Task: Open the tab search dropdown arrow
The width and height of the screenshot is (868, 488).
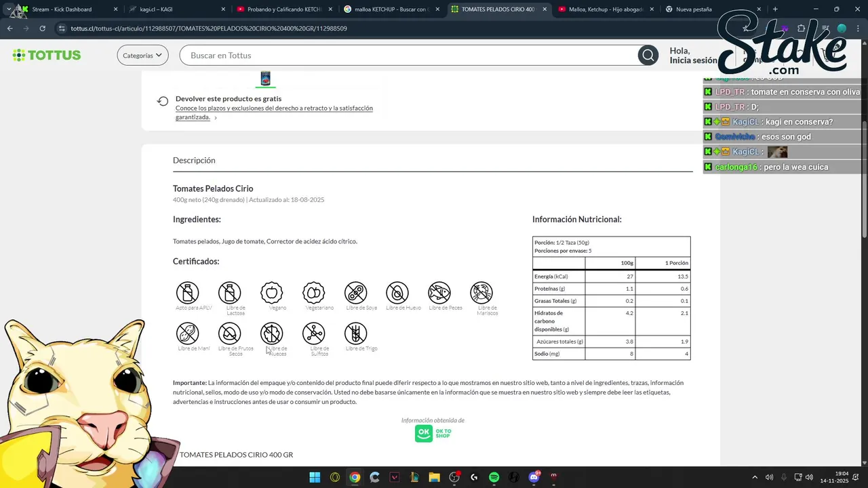Action: click(8, 9)
